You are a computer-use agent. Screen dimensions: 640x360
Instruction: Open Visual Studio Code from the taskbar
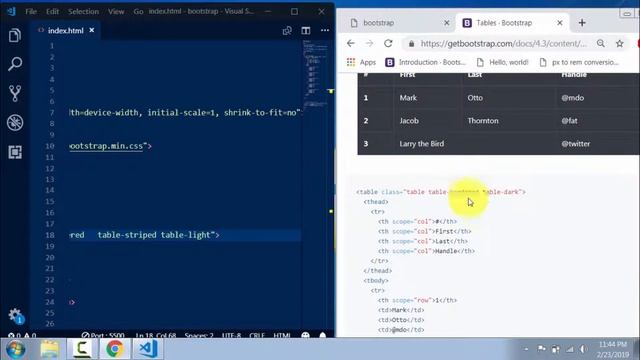click(x=147, y=349)
